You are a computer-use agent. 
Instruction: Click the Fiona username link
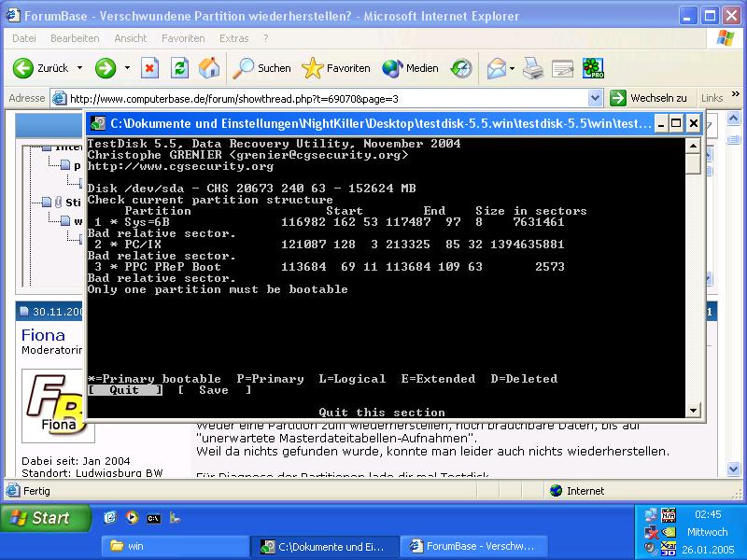43,335
